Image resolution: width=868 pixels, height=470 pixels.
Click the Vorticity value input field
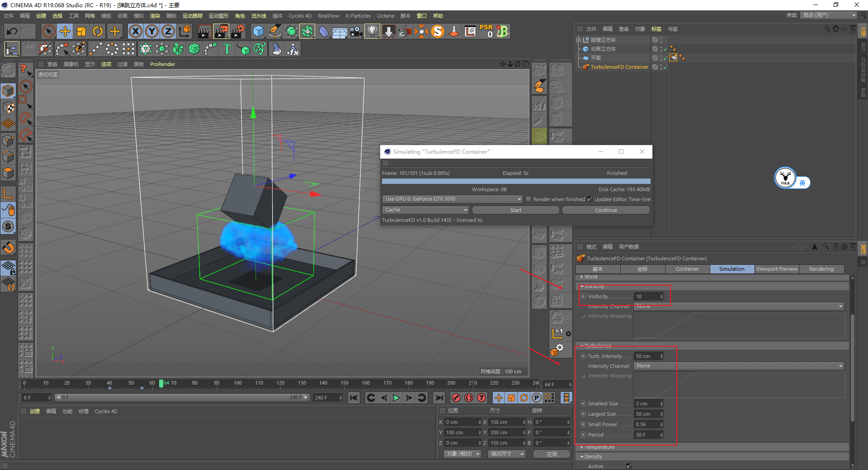click(x=646, y=296)
